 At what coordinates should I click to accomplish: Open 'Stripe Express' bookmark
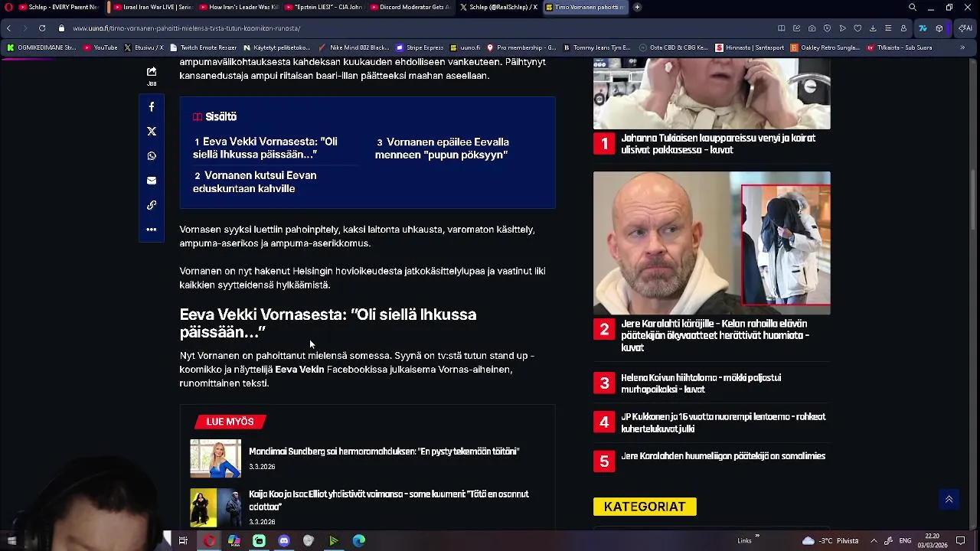tap(420, 47)
